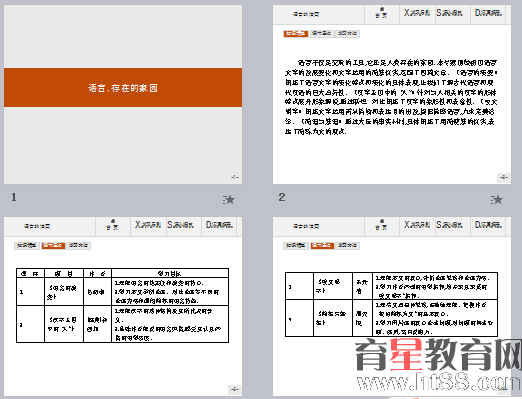
Task: Click the slide number 2 label
Action: [x=282, y=197]
